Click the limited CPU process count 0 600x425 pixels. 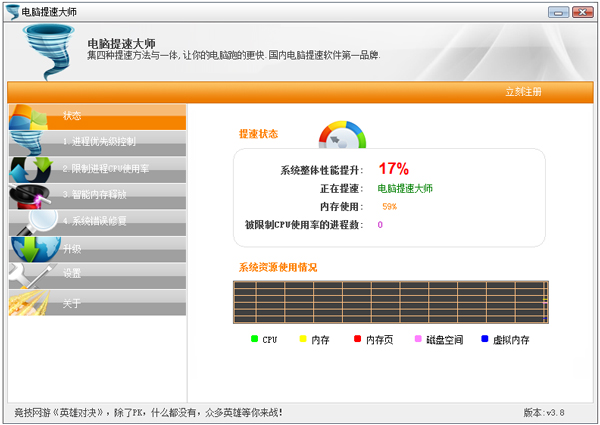(380, 225)
